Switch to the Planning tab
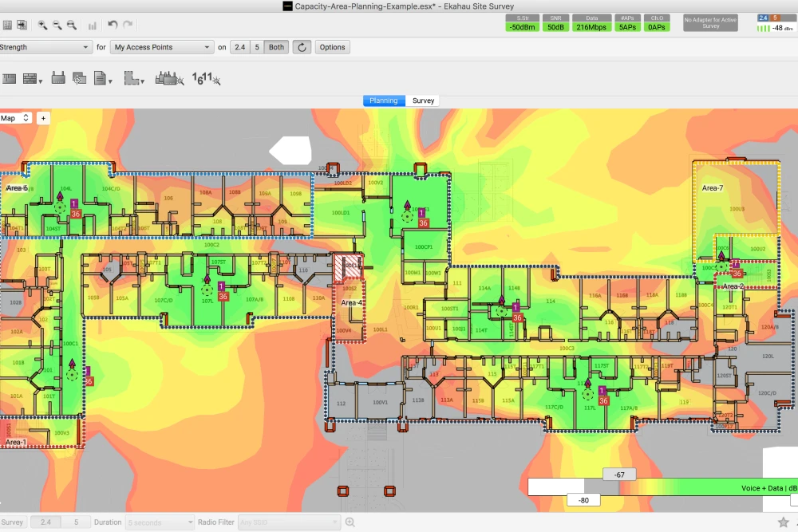The image size is (798, 532). [383, 100]
